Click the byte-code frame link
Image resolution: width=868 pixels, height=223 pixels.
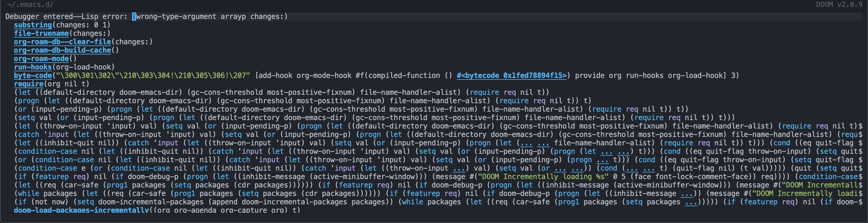pyautogui.click(x=33, y=75)
